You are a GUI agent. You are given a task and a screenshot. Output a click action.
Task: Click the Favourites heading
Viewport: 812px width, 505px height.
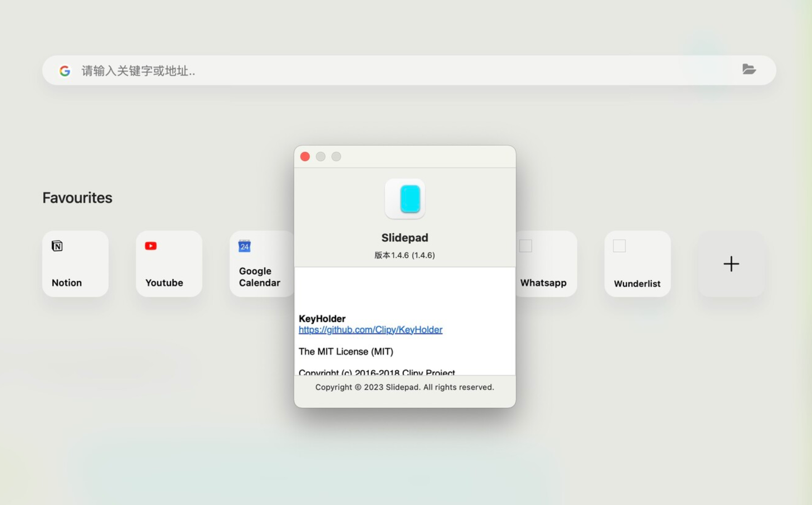tap(77, 198)
